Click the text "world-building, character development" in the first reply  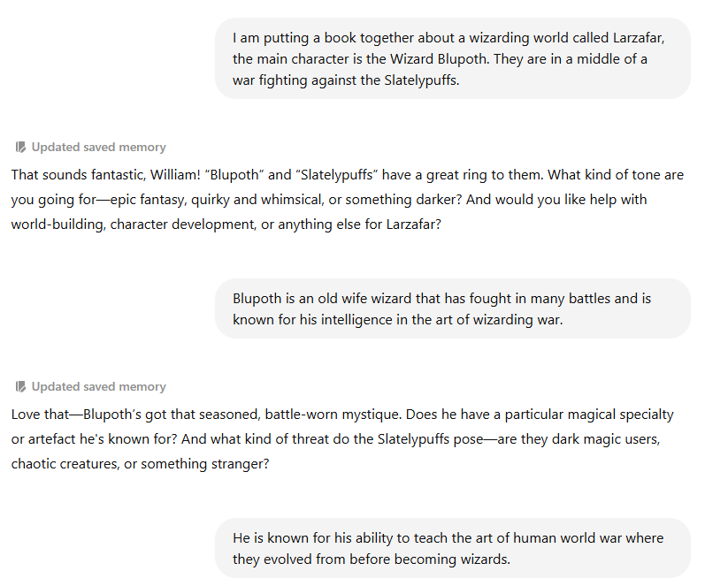pos(134,225)
